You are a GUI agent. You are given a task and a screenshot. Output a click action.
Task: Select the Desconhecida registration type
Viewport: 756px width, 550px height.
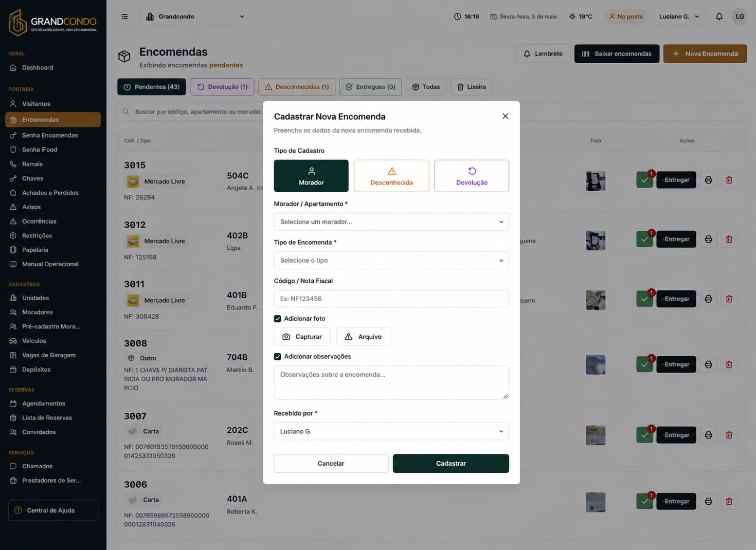point(391,176)
